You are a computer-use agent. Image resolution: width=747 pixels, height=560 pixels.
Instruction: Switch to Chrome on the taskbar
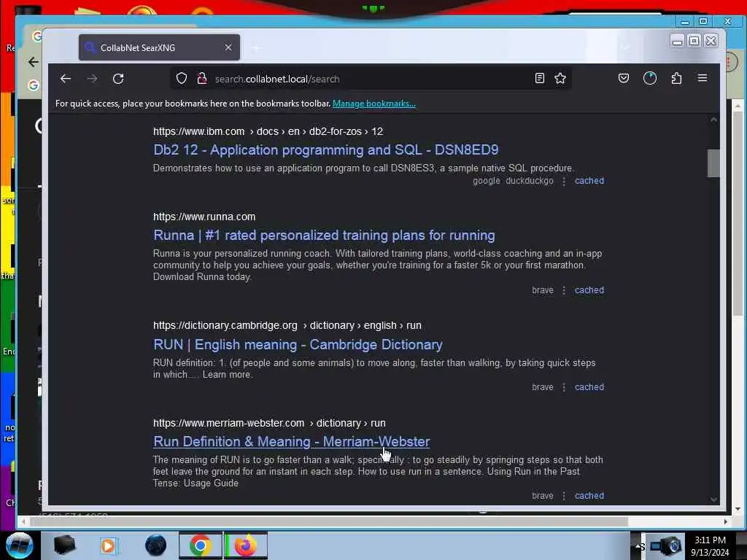[201, 545]
